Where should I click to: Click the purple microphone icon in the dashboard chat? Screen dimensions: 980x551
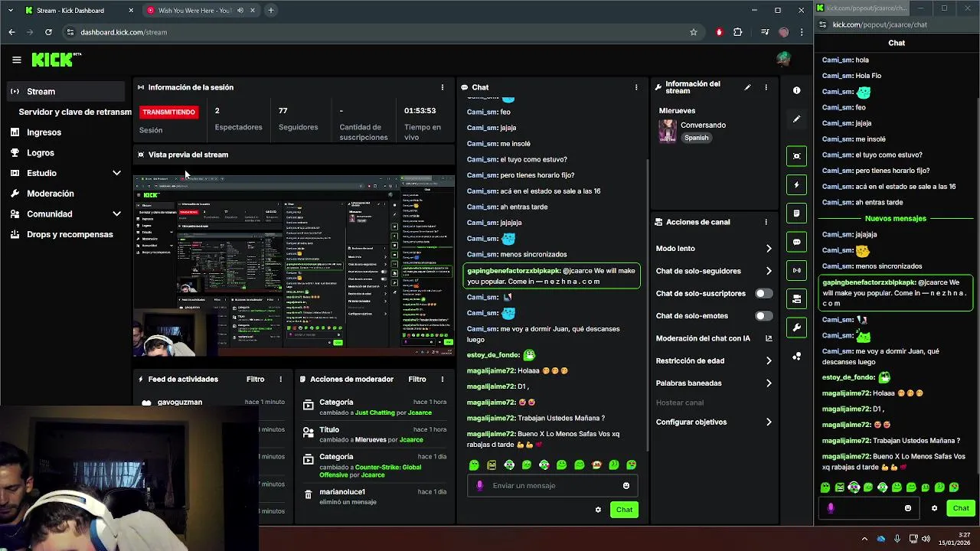click(x=480, y=485)
